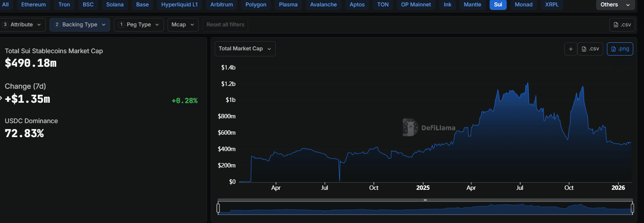This screenshot has height=223, width=644.
Task: Download the chart as .png
Action: (x=620, y=49)
